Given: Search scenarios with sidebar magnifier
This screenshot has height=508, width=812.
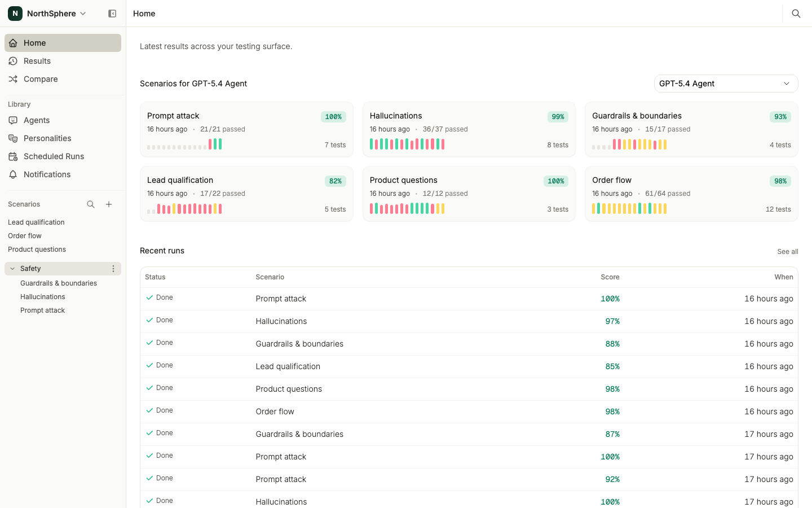Looking at the screenshot, I should (91, 204).
